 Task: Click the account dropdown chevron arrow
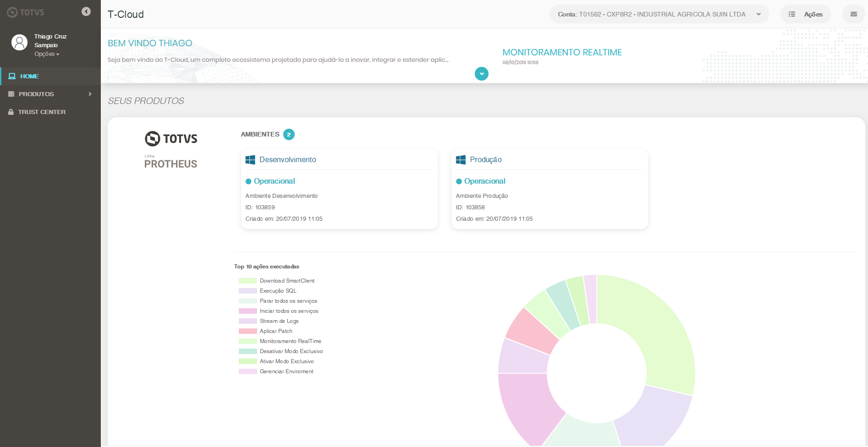758,14
